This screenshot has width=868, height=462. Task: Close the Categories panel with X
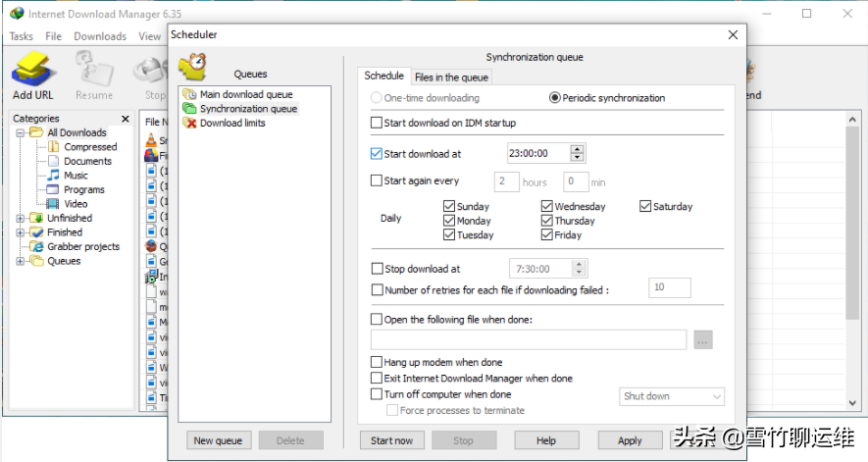pyautogui.click(x=126, y=119)
